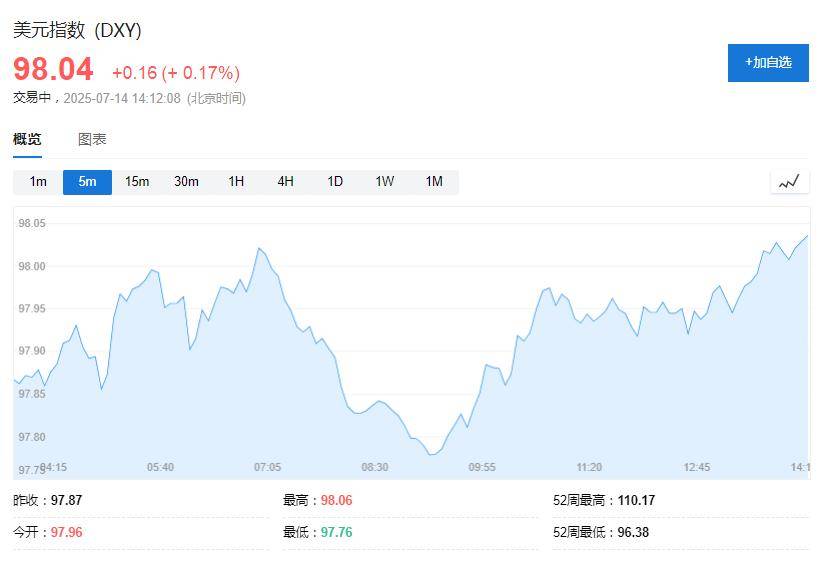820x564 pixels.
Task: Click the 98.04 current price
Action: [53, 70]
